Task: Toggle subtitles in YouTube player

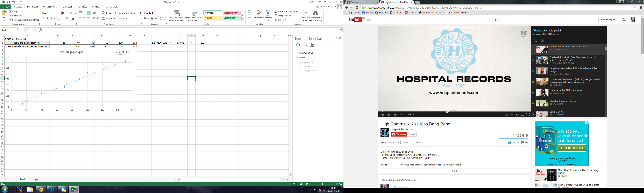Action: [512, 115]
